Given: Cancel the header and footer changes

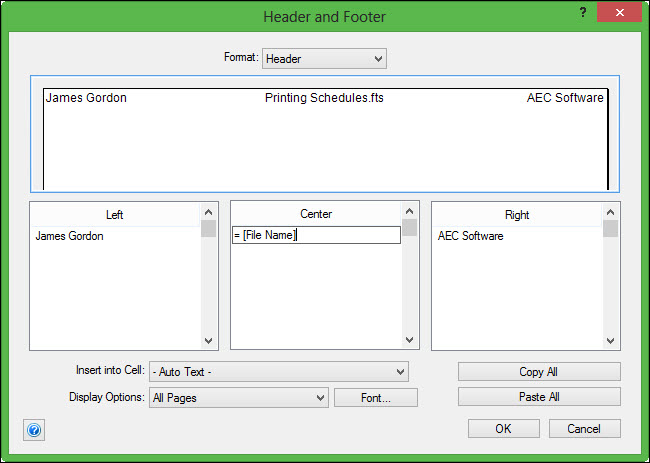Looking at the screenshot, I should 584,428.
